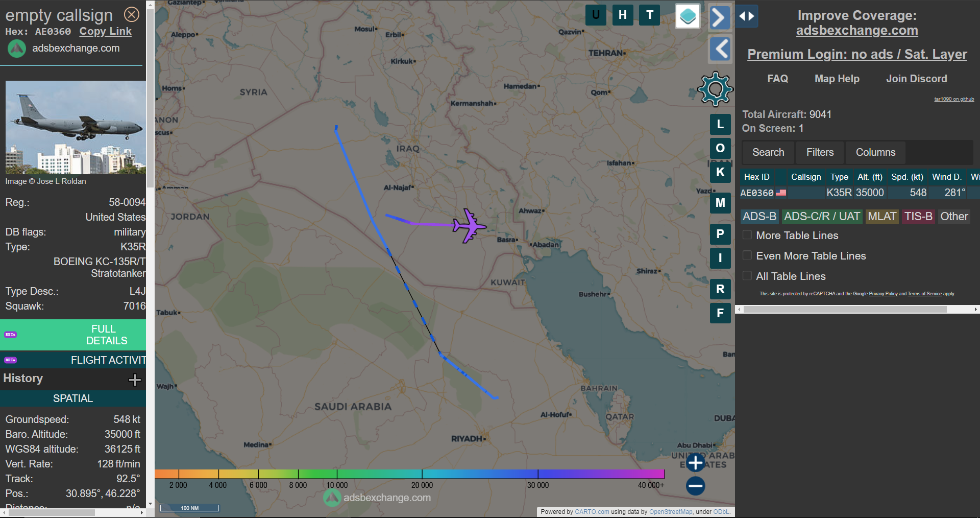Click Copy Link for the aircraft
Viewport: 980px width, 518px height.
point(105,31)
